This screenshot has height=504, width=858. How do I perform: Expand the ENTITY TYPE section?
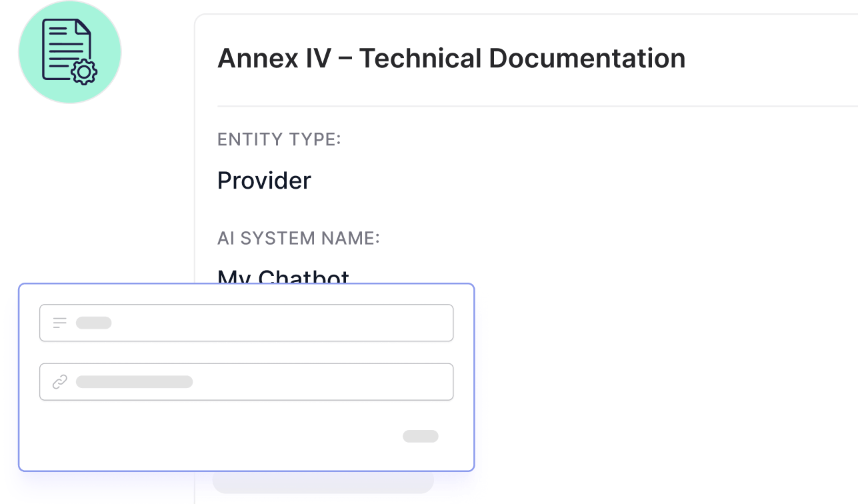pyautogui.click(x=279, y=139)
